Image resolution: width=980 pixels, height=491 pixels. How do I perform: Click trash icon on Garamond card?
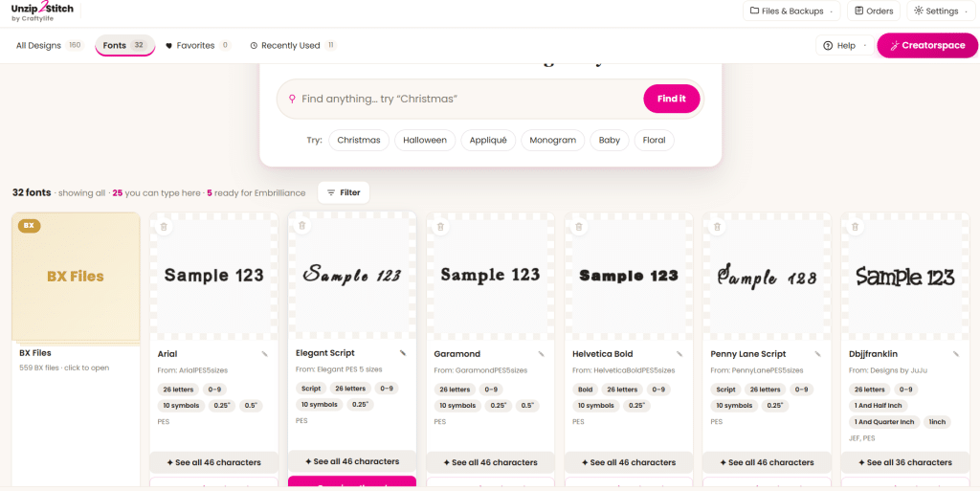(x=440, y=227)
